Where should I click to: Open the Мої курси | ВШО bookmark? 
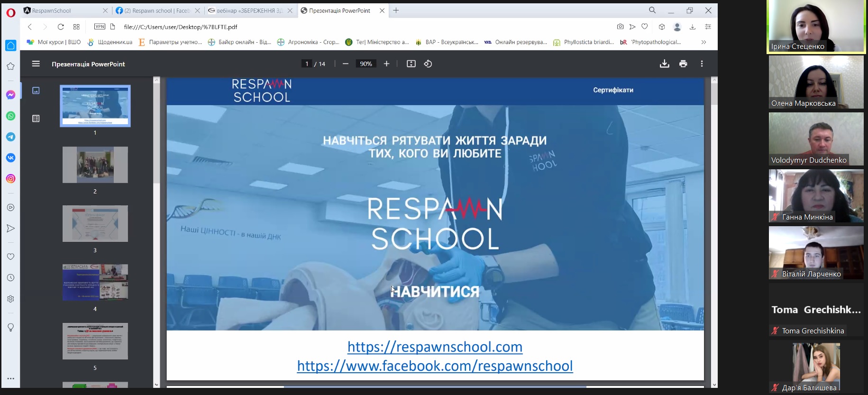[54, 42]
